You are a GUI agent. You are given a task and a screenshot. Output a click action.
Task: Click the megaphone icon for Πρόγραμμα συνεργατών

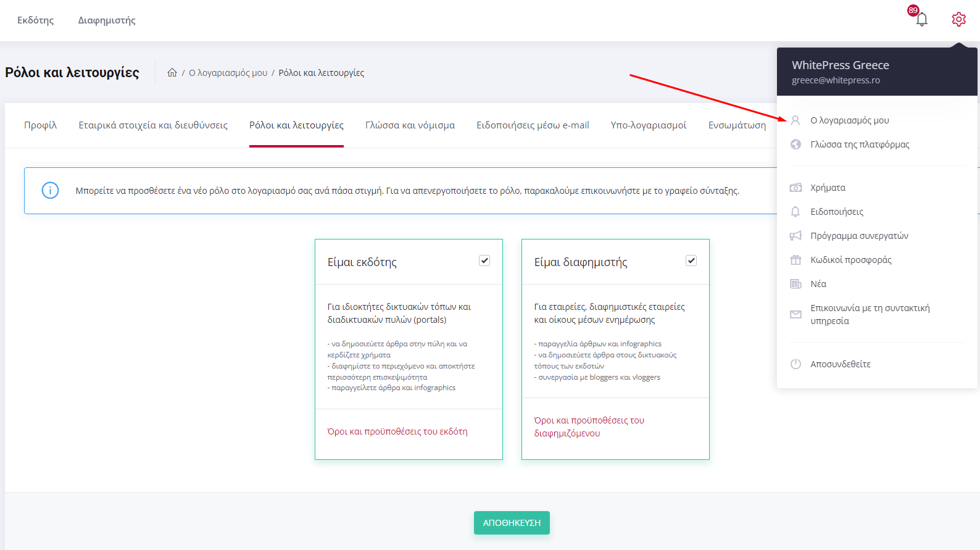tap(795, 236)
